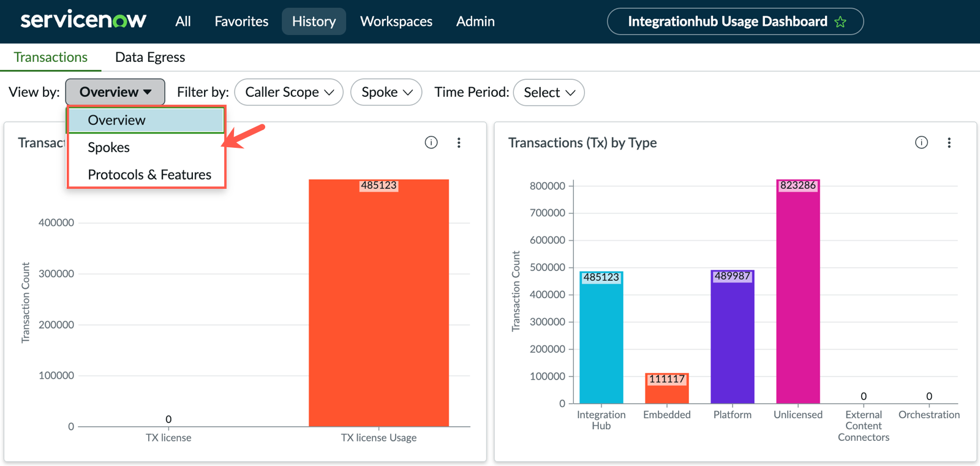
Task: Switch to the Data Egress tab
Action: (150, 57)
